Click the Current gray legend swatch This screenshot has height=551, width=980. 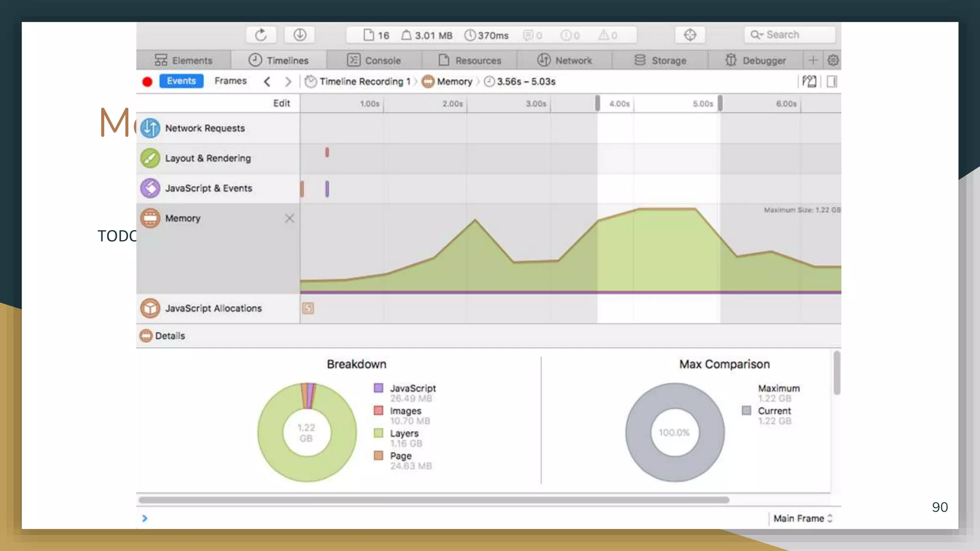(746, 410)
